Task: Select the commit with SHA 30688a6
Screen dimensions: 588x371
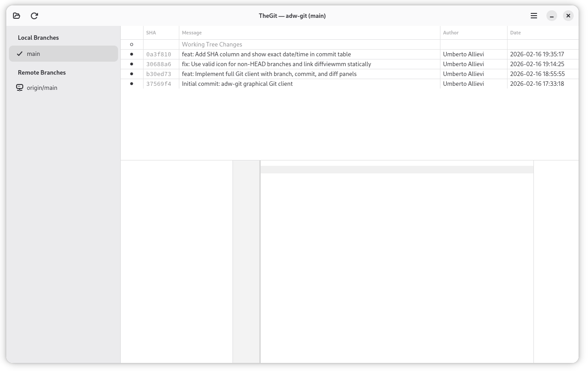Action: pyautogui.click(x=159, y=64)
